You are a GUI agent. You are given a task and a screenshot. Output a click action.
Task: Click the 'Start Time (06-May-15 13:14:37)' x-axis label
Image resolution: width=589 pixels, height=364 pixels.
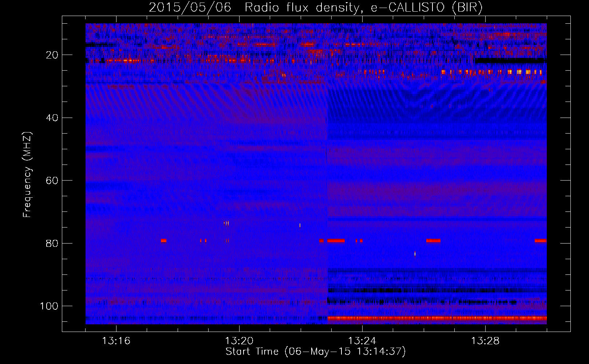(316, 352)
